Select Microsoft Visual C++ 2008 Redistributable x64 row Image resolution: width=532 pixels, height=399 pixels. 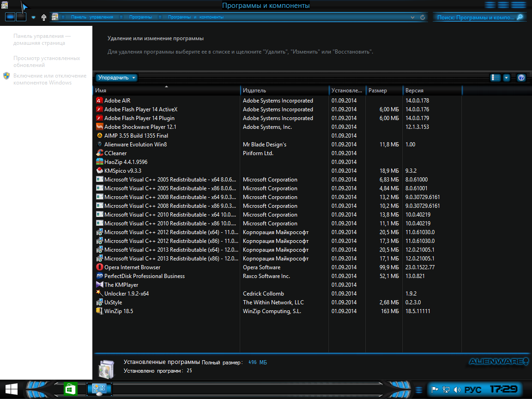click(x=277, y=197)
